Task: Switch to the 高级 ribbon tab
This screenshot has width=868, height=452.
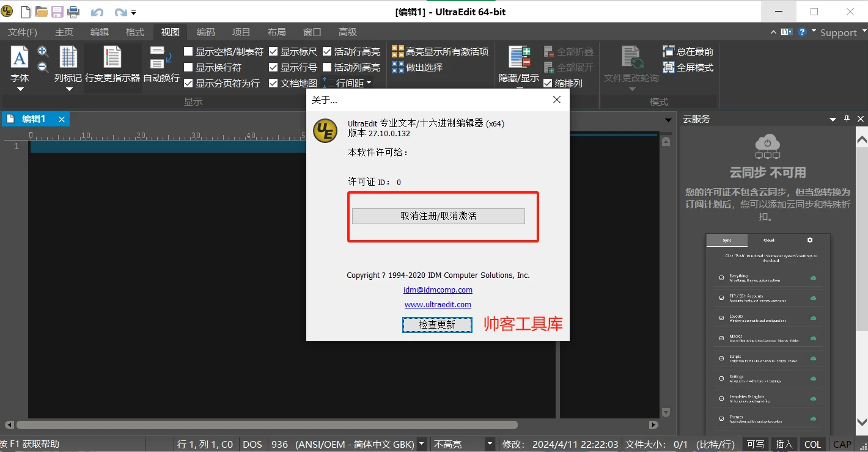Action: click(348, 32)
